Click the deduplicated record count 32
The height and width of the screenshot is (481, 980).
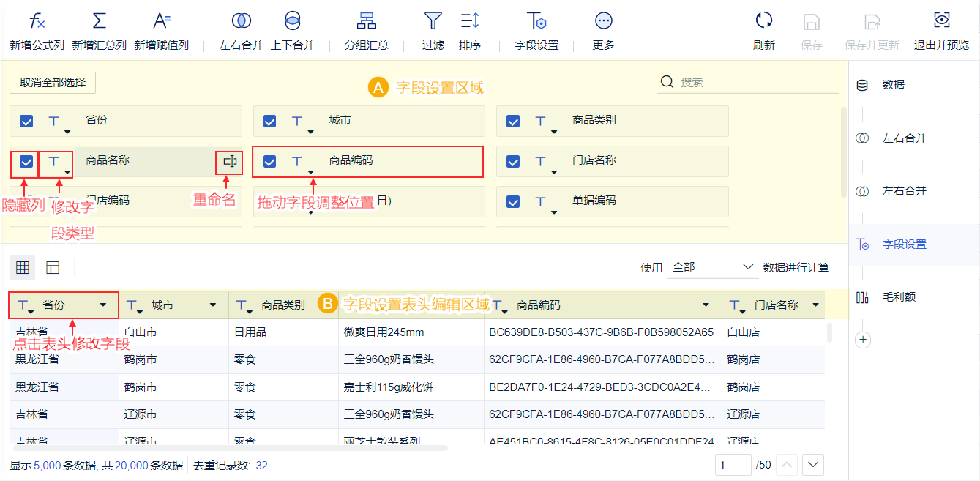pyautogui.click(x=261, y=465)
